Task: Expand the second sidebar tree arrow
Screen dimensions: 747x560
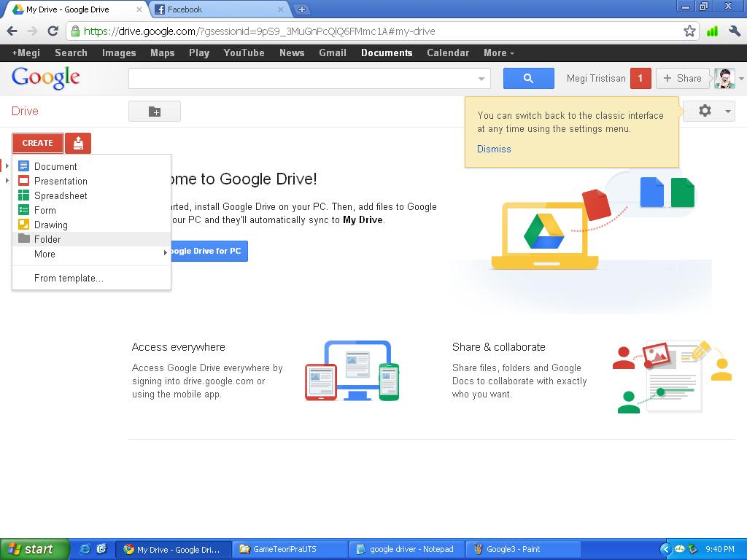Action: pyautogui.click(x=7, y=181)
